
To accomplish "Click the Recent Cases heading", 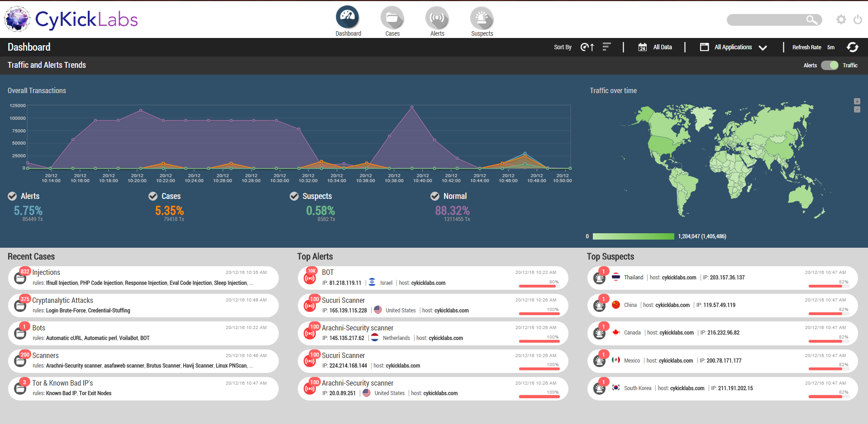I will click(31, 256).
